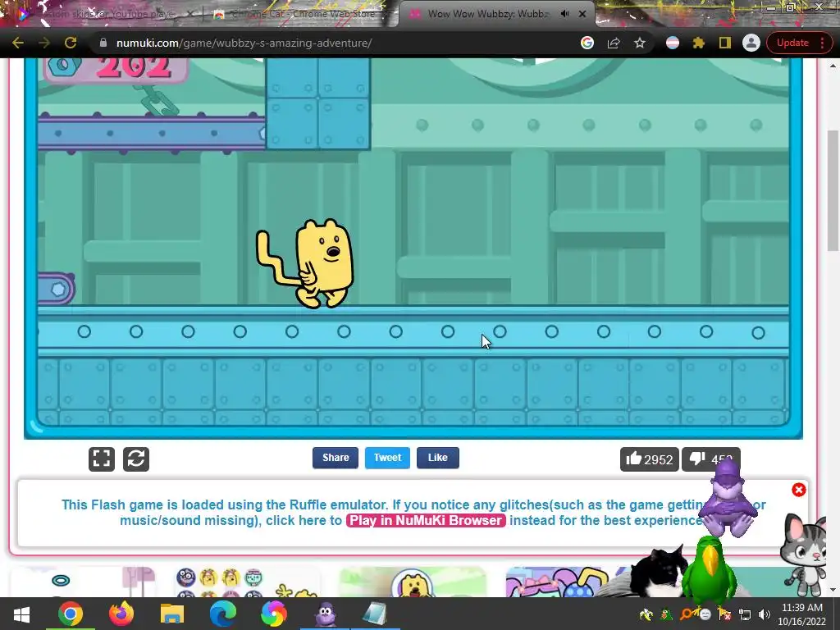Mute the Wubbzy tab audio icon
The image size is (840, 630).
coord(564,14)
